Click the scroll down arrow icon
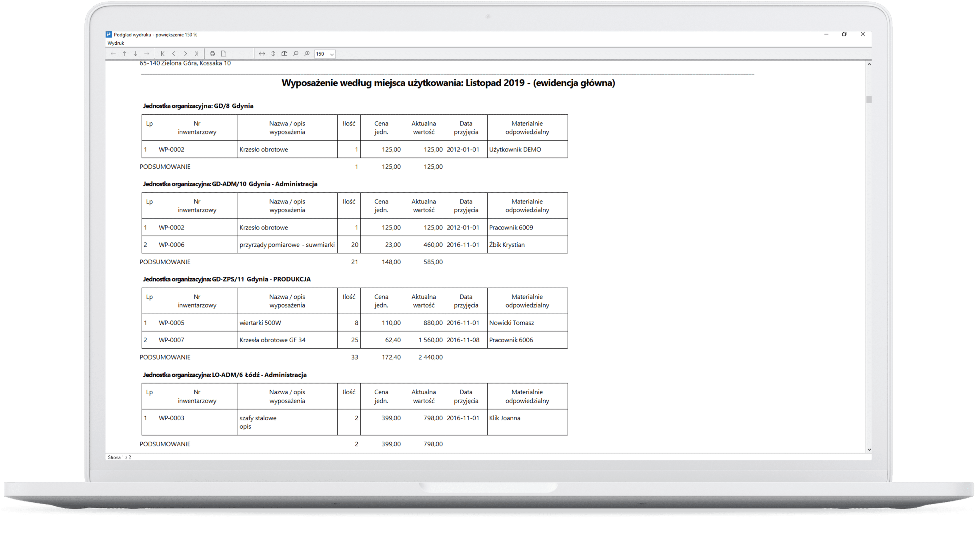This screenshot has height=533, width=980. pyautogui.click(x=136, y=54)
